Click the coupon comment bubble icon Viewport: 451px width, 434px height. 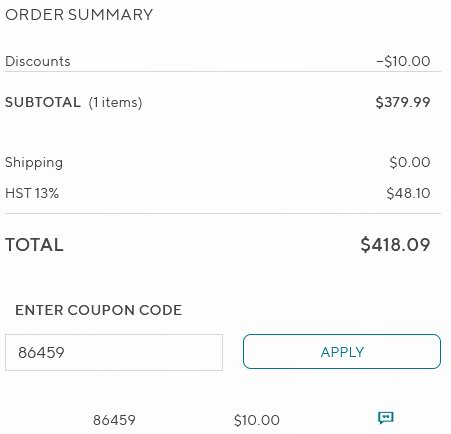coord(386,417)
